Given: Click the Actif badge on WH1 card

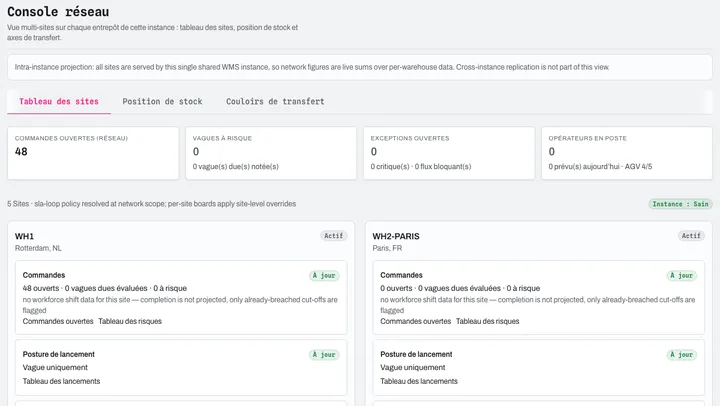Looking at the screenshot, I should coord(333,236).
